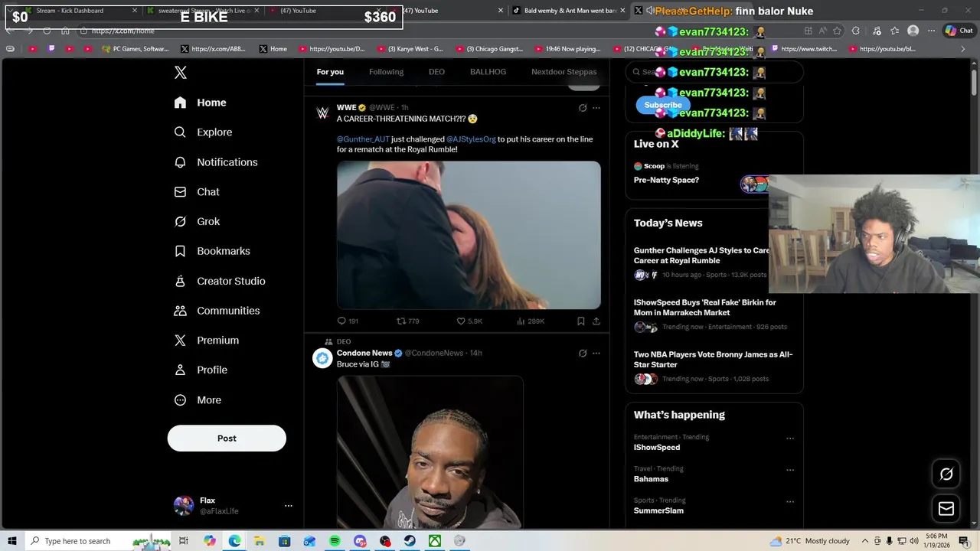Click the WWE avatar on the post
The width and height of the screenshot is (980, 551).
(322, 113)
